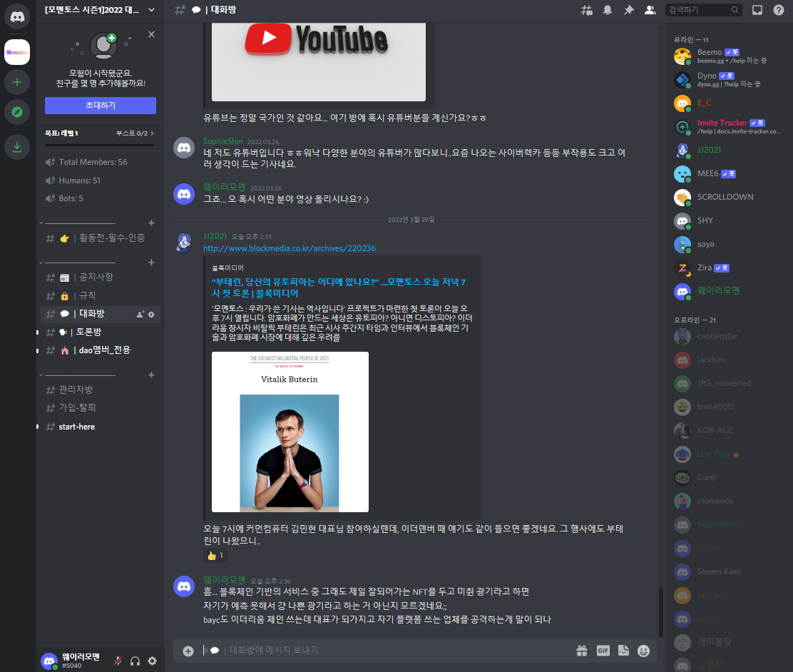The height and width of the screenshot is (672, 793).
Task: Click the green add-a-server plus icon
Action: [x=16, y=82]
